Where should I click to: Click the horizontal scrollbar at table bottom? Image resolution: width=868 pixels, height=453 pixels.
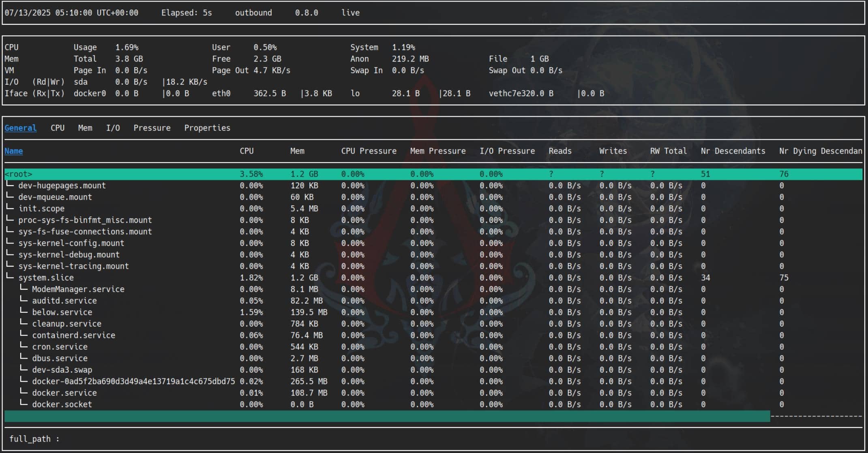pos(387,416)
